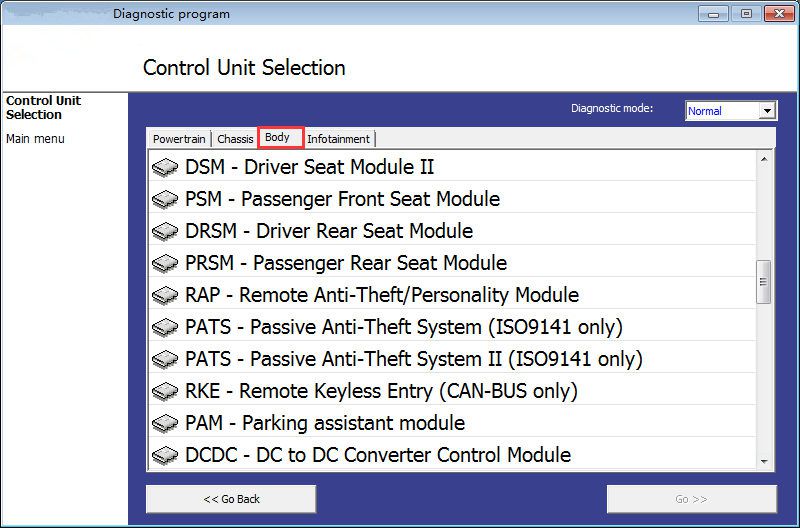Switch to the Powertrain tab
800x528 pixels.
tap(179, 139)
